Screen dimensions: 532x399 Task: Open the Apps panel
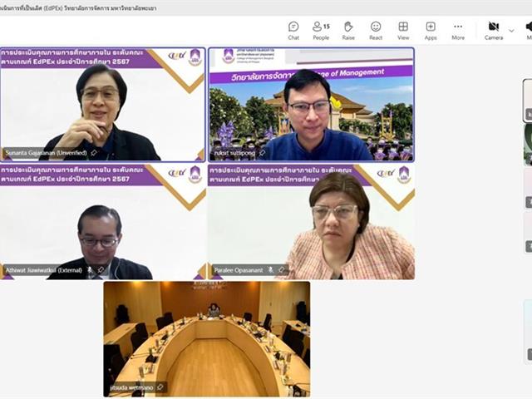point(431,31)
